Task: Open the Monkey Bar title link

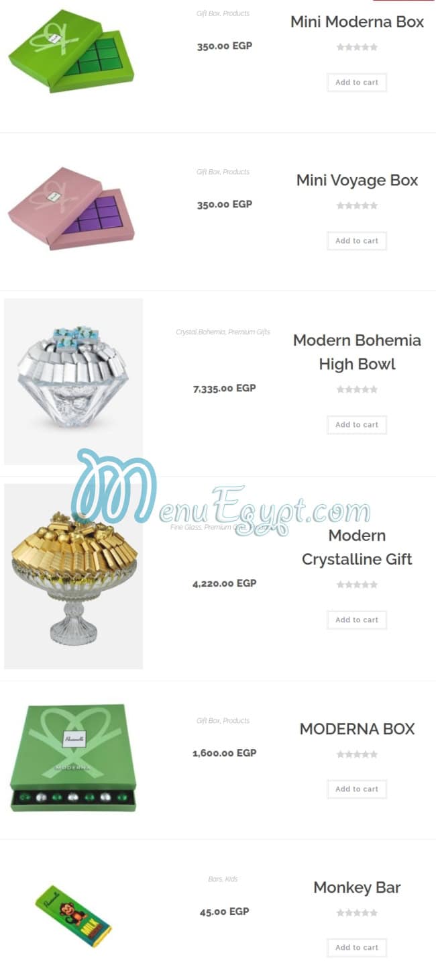Action: [357, 887]
